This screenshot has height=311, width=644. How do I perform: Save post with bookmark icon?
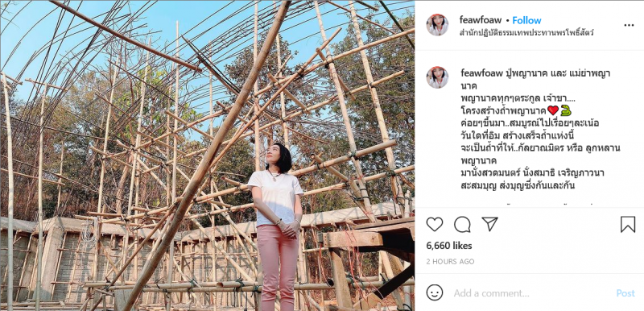[x=628, y=224]
